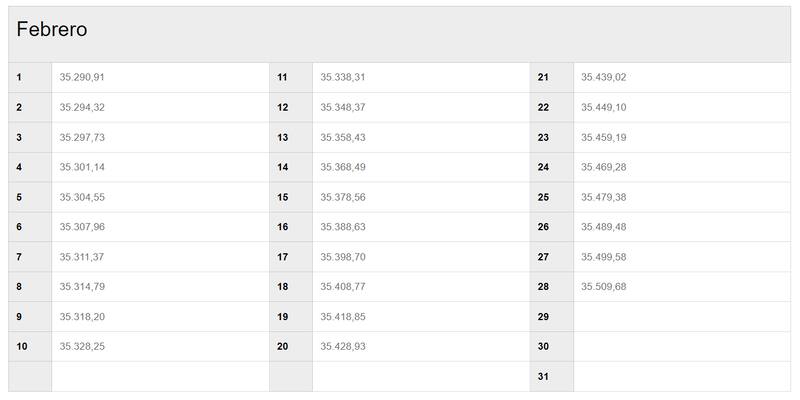Click the day 13 value 35.358,43
The image size is (800, 400).
tap(343, 137)
